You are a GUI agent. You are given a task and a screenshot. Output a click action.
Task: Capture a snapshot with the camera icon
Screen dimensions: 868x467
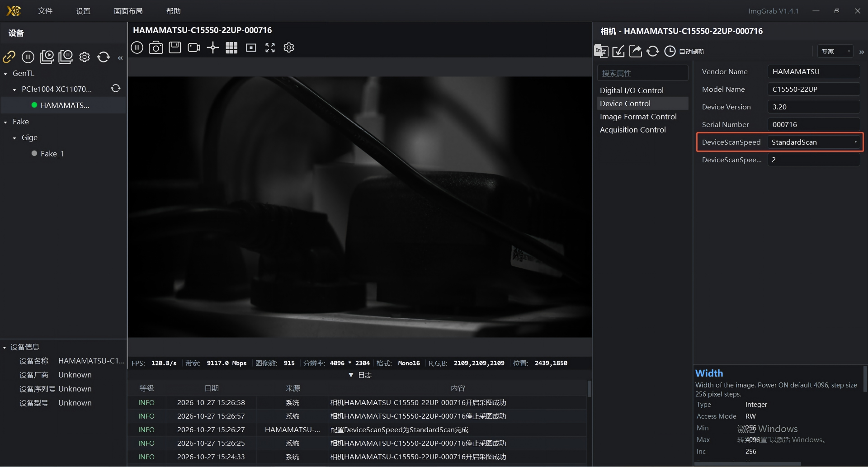click(156, 47)
